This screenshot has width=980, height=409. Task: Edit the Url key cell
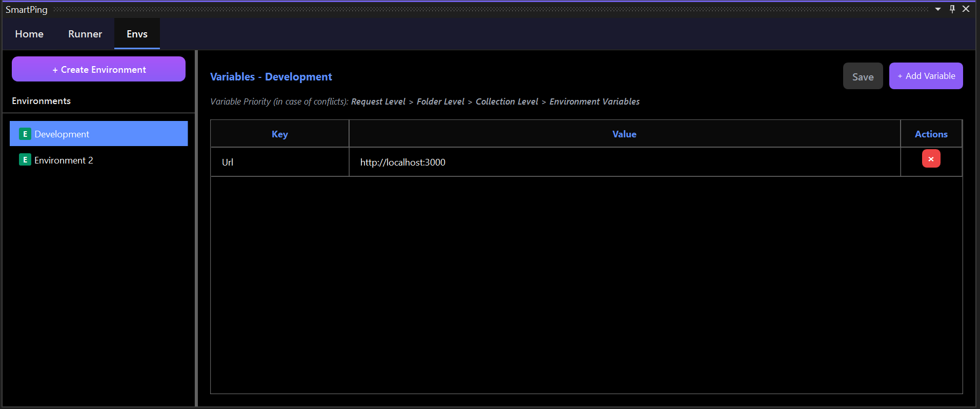click(x=279, y=162)
